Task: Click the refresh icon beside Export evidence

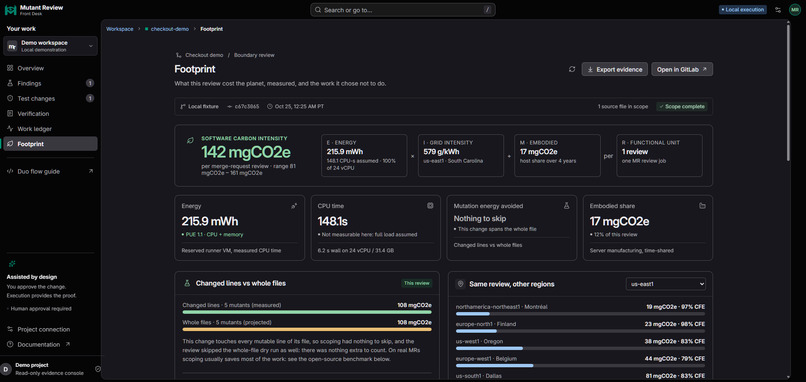Action: click(x=572, y=69)
